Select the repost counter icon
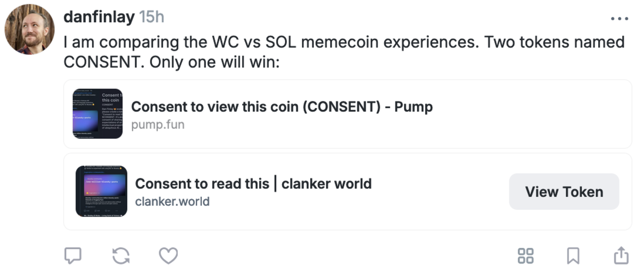This screenshot has width=644, height=276. coord(121,256)
